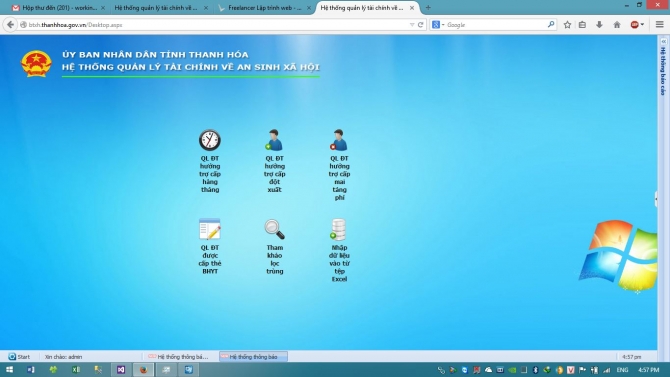
Task: Open the 'trợ cấp đột xuất' person icon
Action: (x=274, y=140)
